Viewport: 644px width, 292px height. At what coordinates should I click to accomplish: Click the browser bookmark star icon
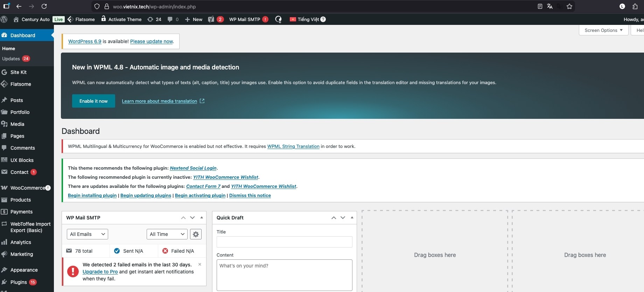click(x=569, y=6)
